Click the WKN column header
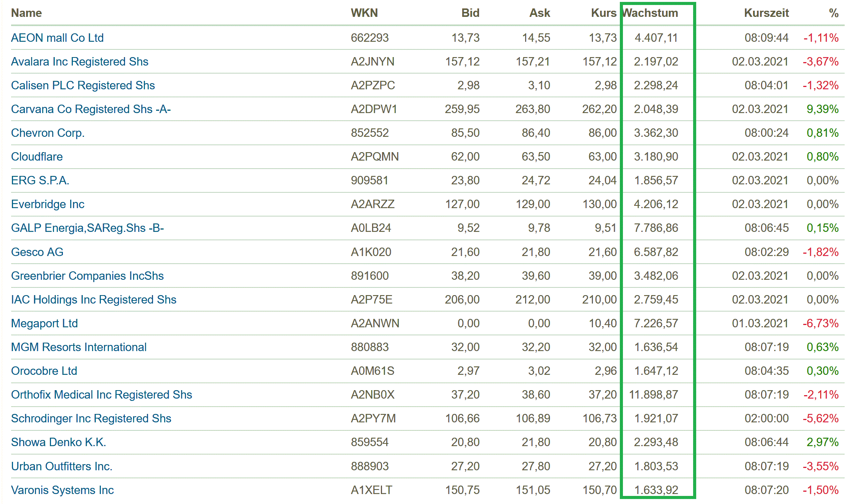 364,13
